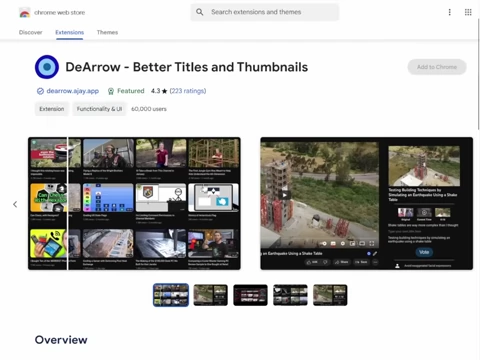Select the first screenshot thumbnail in carousel
The height and width of the screenshot is (360, 480).
click(x=171, y=295)
